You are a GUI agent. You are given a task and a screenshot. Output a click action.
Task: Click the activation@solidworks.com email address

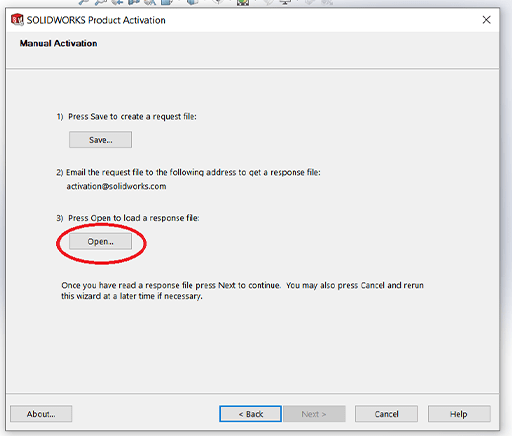click(x=116, y=186)
